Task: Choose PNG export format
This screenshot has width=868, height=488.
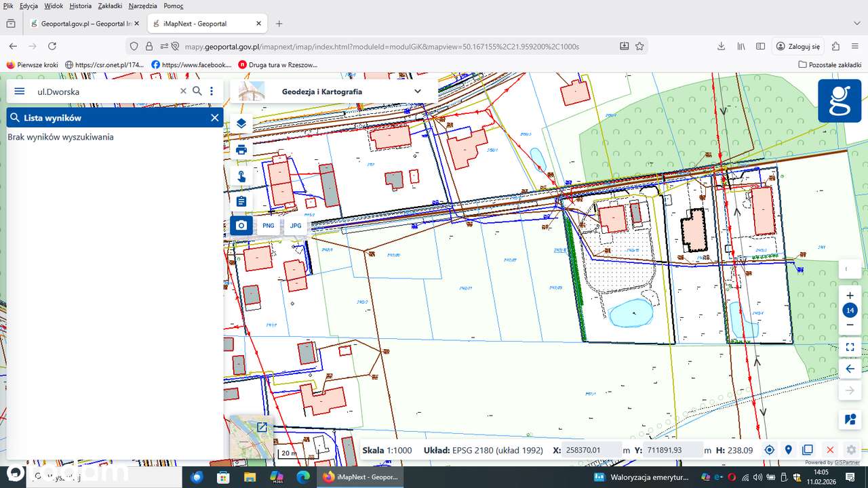Action: pos(269,226)
